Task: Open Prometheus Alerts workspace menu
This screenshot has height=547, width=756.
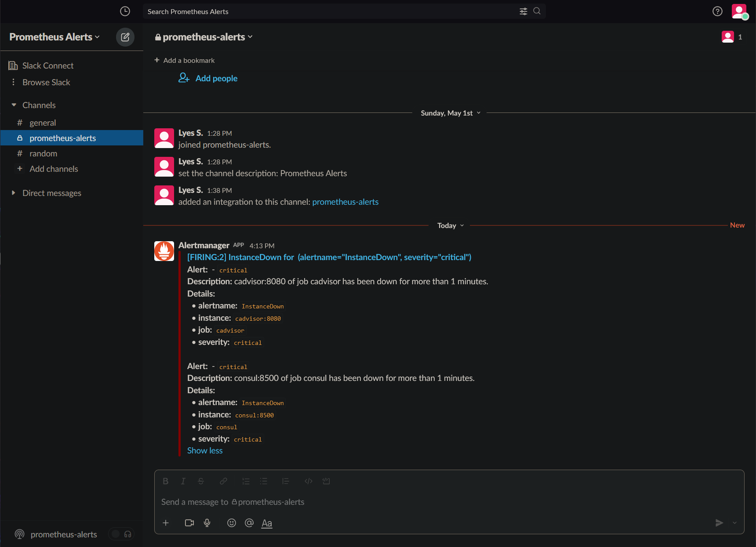Action: tap(55, 37)
